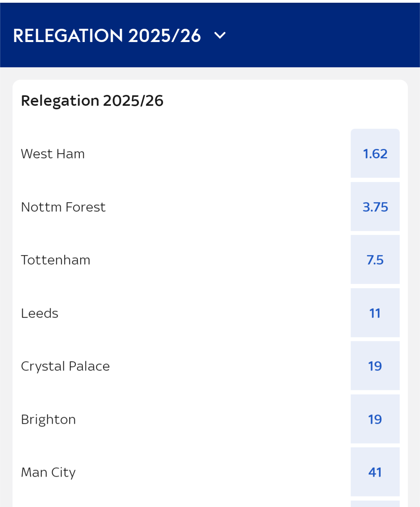Click the Relegation 2025/26 card heading
The width and height of the screenshot is (420, 507).
pyautogui.click(x=92, y=101)
